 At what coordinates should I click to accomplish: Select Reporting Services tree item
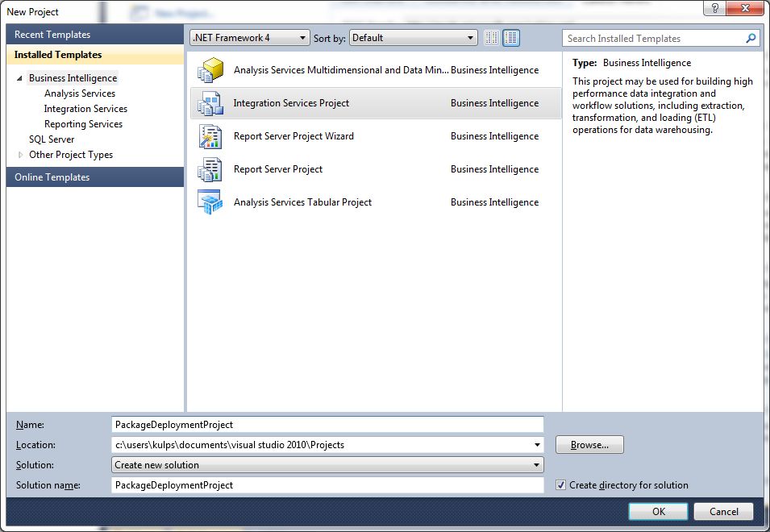[x=83, y=123]
